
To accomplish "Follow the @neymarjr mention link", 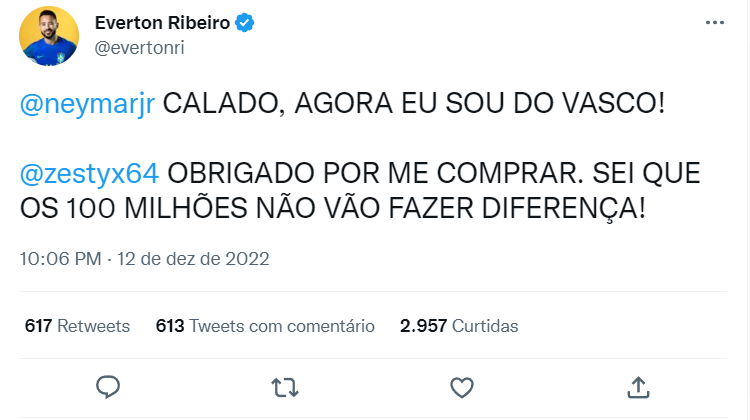I will (87, 104).
